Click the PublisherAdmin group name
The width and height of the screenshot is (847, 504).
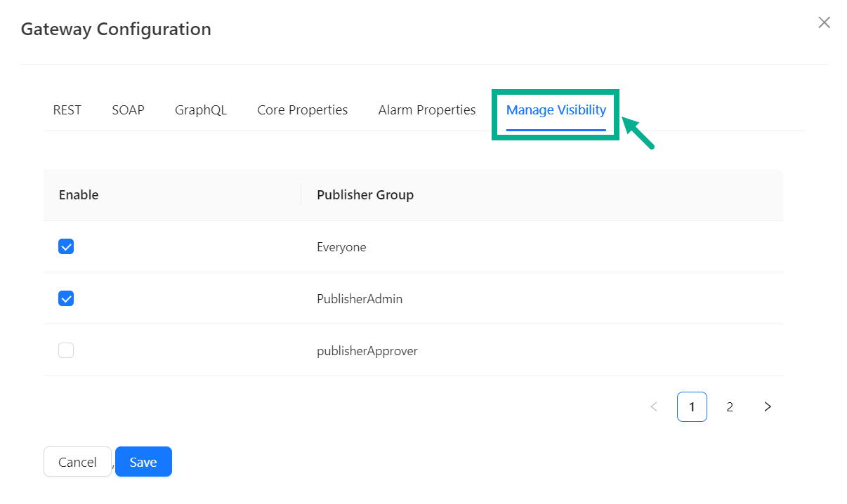pos(360,299)
